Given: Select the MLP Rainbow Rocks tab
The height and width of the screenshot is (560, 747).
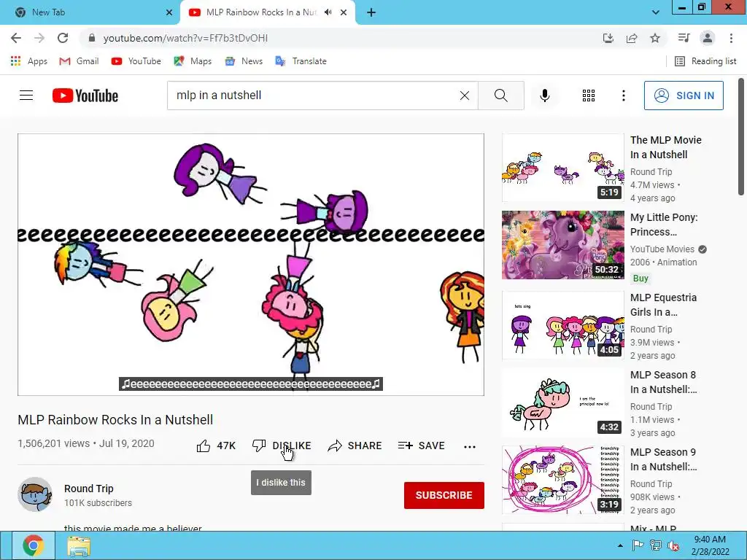Looking at the screenshot, I should click(260, 12).
